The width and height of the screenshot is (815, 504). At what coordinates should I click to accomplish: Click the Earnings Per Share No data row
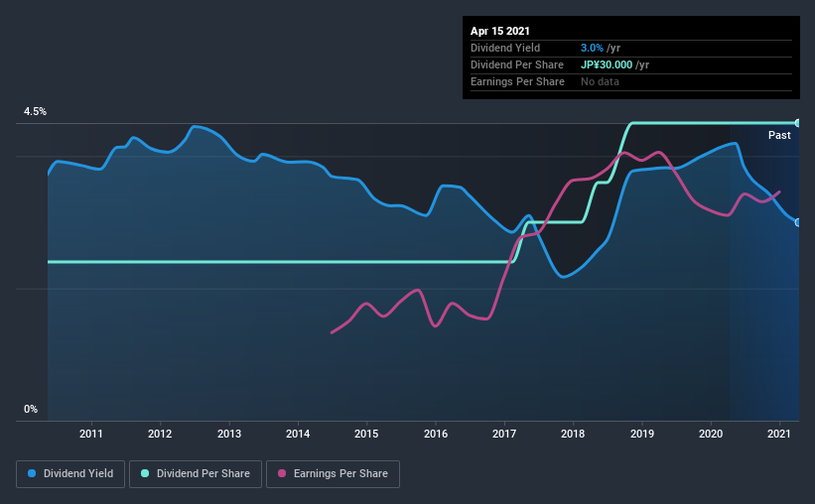(x=631, y=81)
